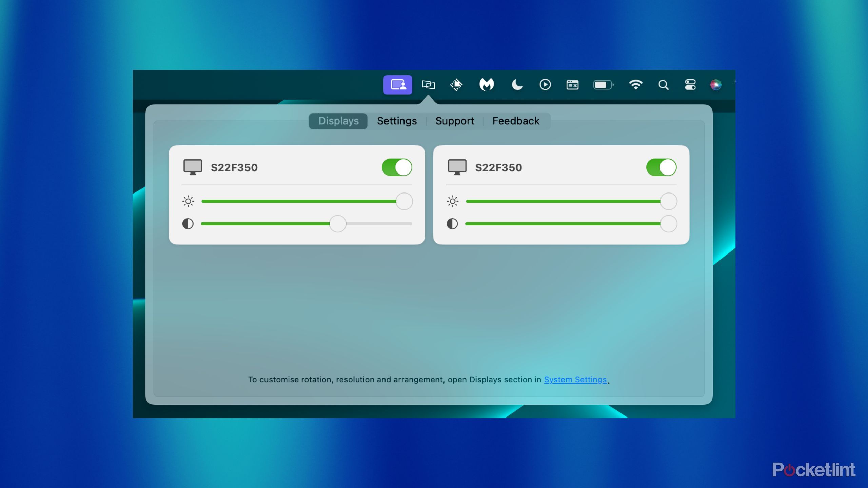Click right display brightness slider track
Viewport: 868px width, 488px height.
click(571, 201)
